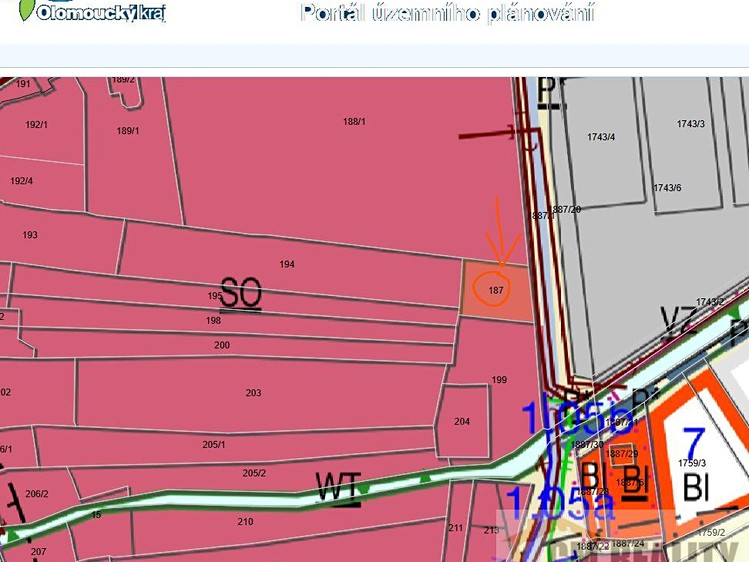Select gray parcel 1743/3

691,124
